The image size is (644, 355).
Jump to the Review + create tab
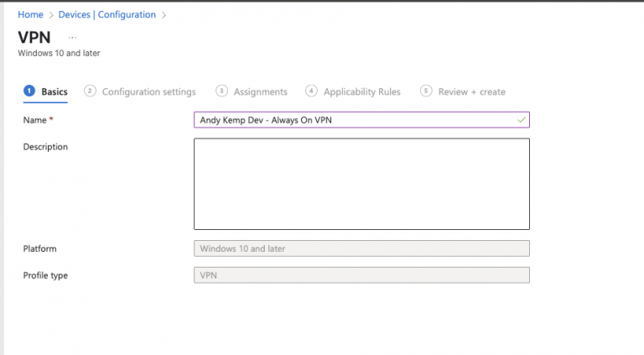(x=471, y=91)
